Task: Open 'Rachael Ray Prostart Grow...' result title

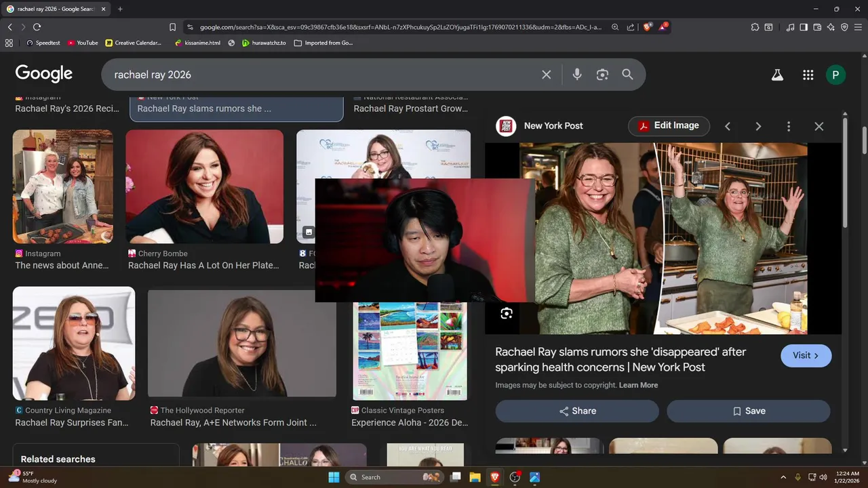Action: 411,108
